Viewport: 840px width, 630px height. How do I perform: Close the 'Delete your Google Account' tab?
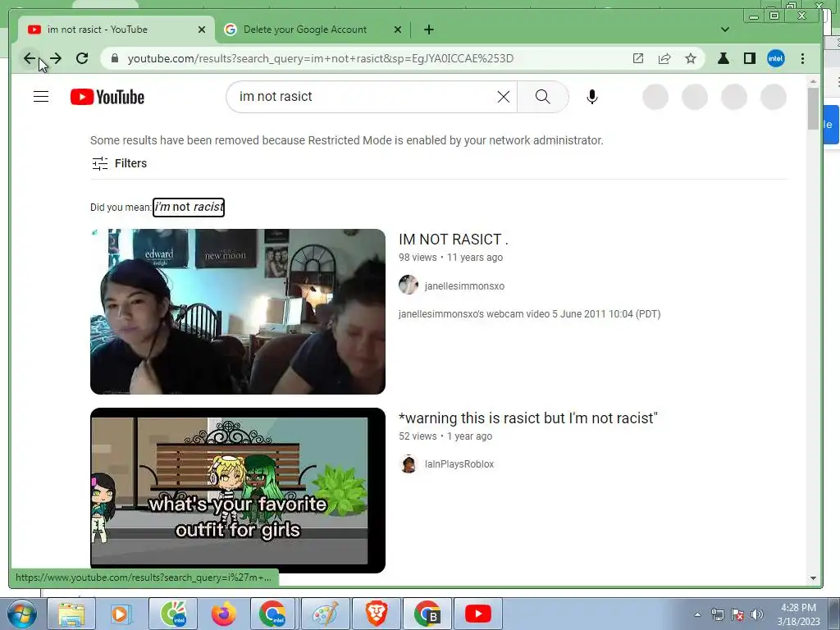click(x=398, y=30)
